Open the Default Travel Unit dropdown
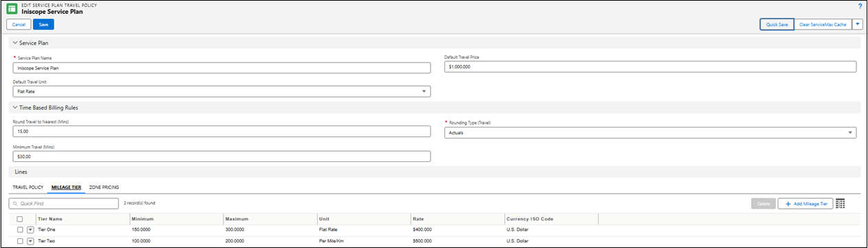The image size is (868, 248). tap(221, 91)
